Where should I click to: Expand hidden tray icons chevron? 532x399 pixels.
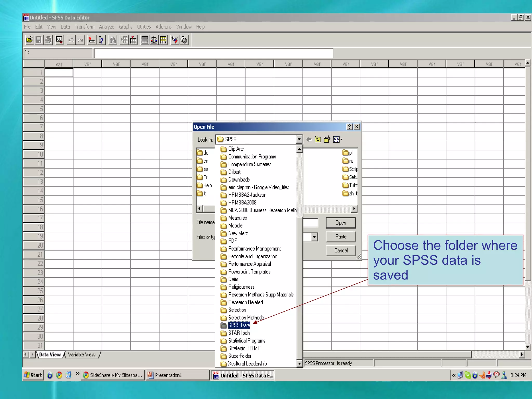[454, 375]
